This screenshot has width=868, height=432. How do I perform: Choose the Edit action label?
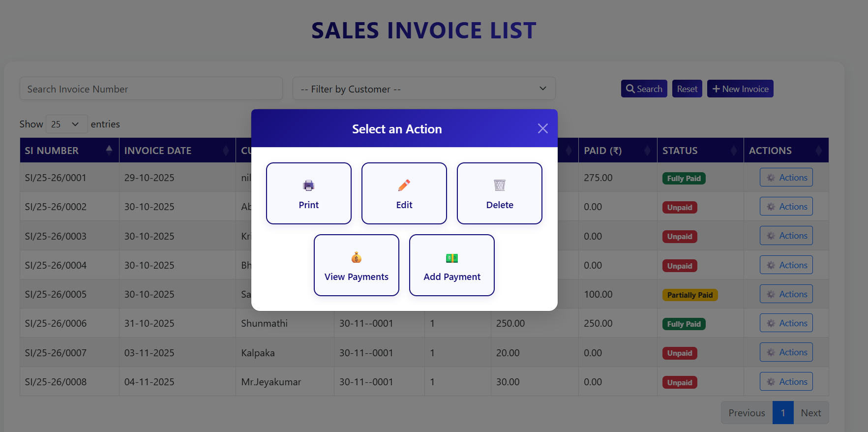(x=404, y=205)
